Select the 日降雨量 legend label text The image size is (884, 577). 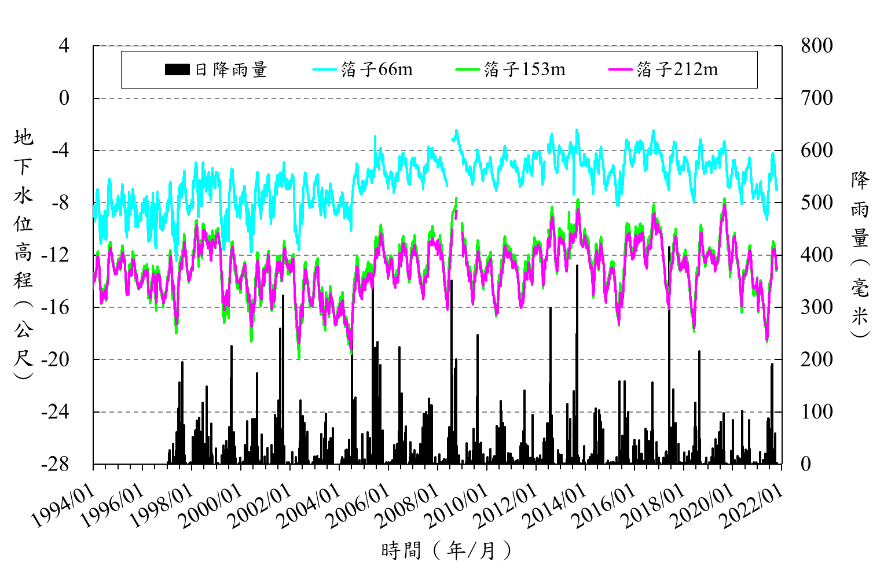coord(230,70)
